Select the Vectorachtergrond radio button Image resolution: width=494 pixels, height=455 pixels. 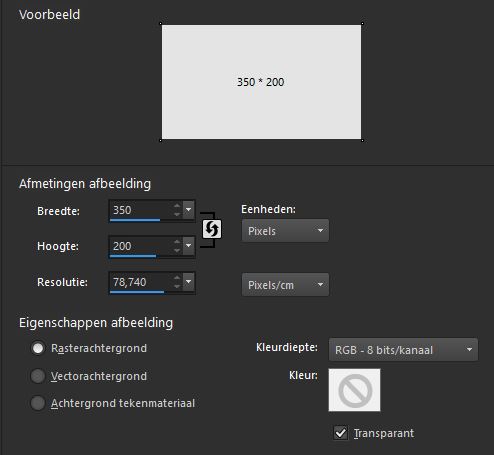[38, 376]
